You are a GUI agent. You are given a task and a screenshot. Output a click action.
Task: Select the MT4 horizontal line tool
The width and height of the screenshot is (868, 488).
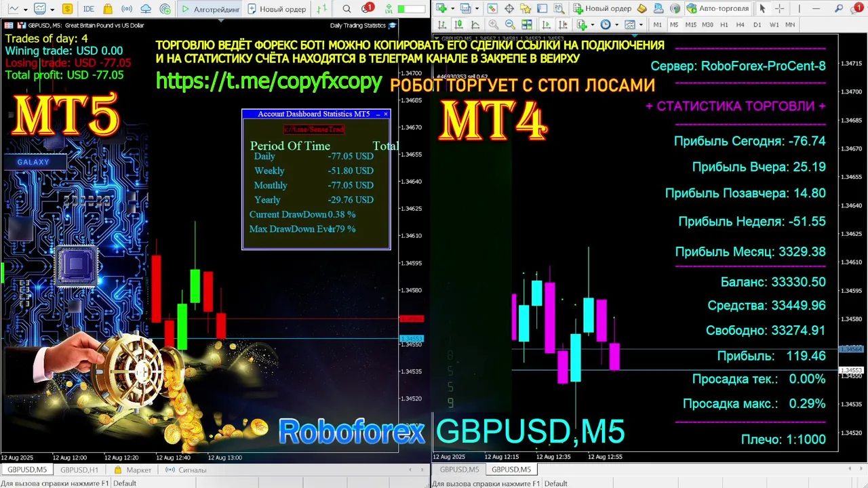click(816, 8)
